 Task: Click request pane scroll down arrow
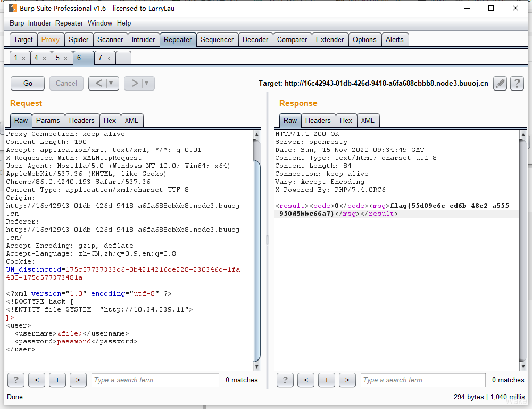[257, 366]
